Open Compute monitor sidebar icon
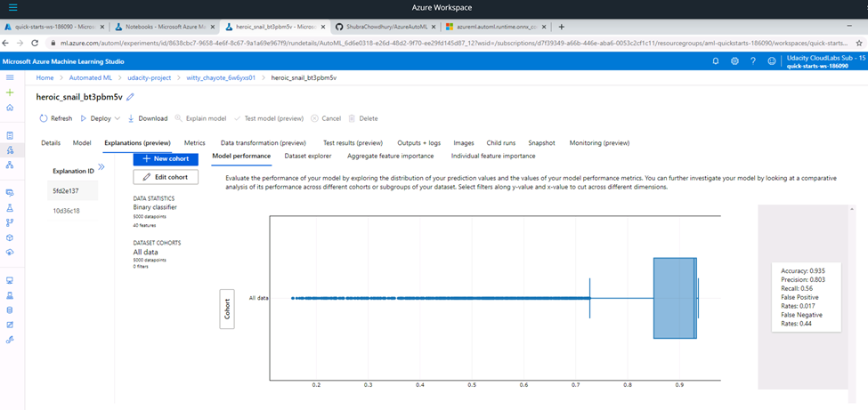 [10, 280]
